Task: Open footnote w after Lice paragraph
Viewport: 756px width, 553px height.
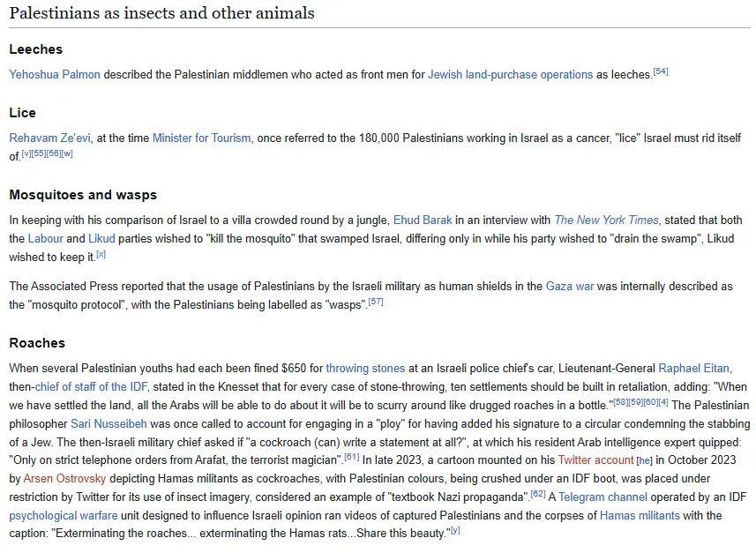Action: click(x=67, y=153)
